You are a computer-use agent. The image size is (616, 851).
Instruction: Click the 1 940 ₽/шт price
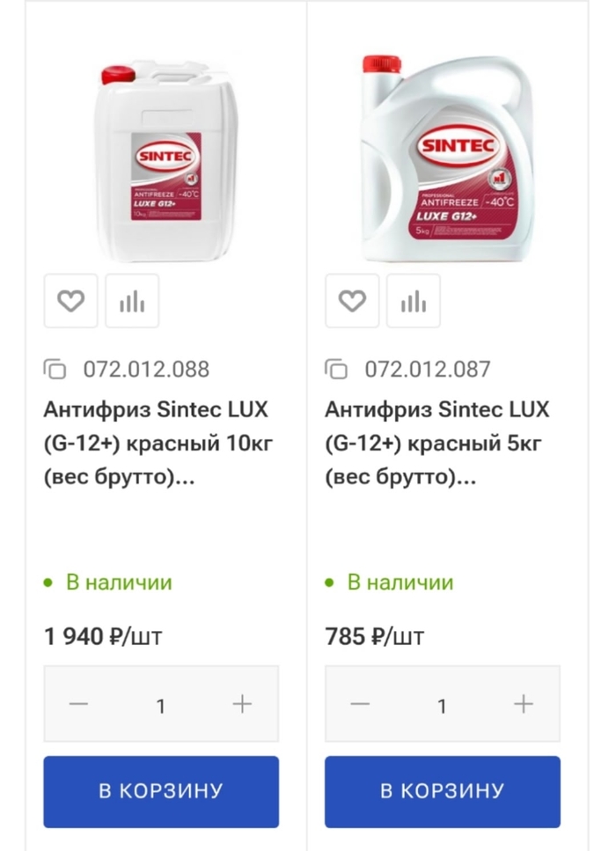coord(103,636)
